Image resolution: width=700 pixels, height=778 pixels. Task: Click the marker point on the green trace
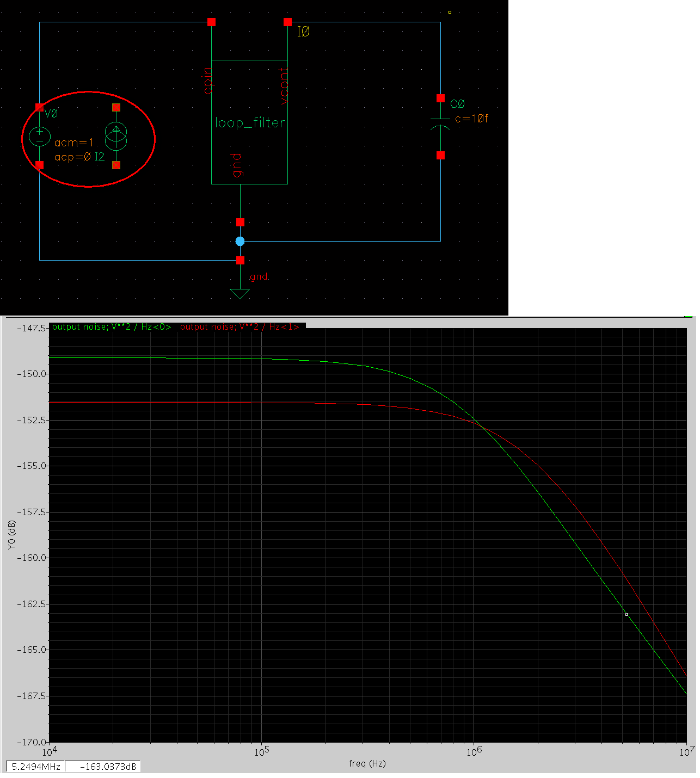pyautogui.click(x=627, y=614)
